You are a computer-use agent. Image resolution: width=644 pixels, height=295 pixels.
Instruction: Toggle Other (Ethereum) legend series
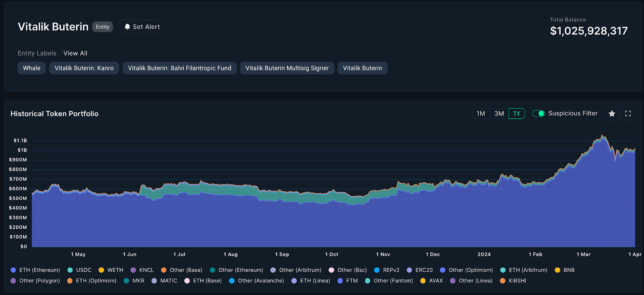click(236, 270)
